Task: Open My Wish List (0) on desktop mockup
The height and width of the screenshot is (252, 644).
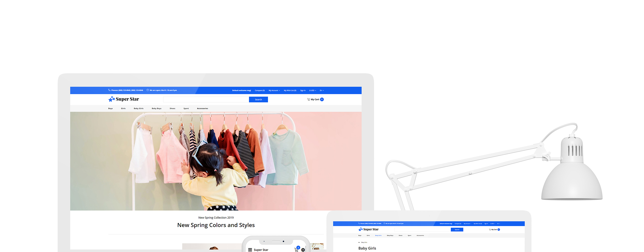Action: 290,90
